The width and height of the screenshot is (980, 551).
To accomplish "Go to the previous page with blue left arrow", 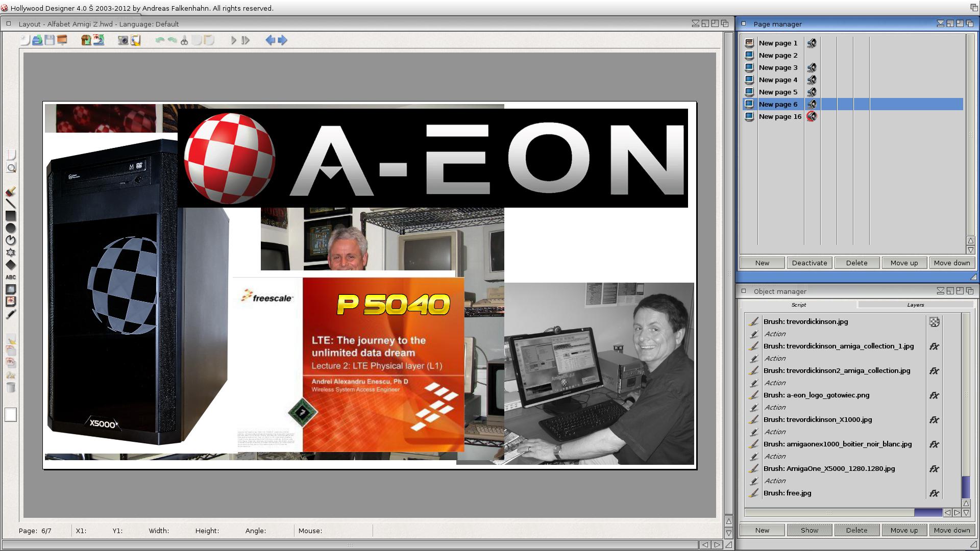I will pyautogui.click(x=271, y=40).
